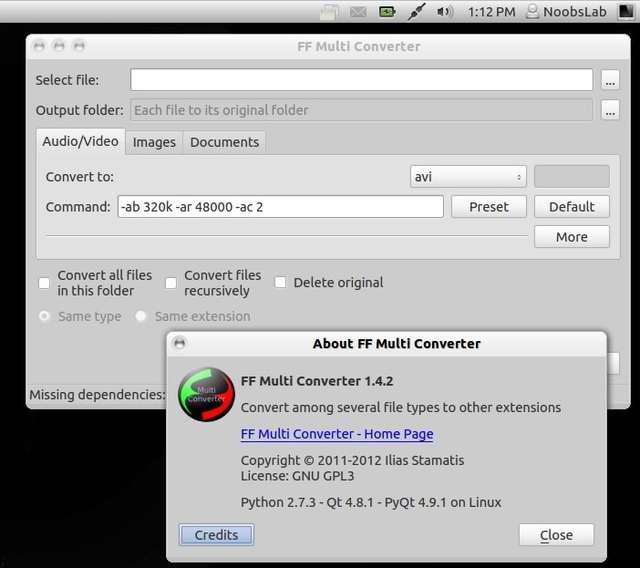This screenshot has height=568, width=640.
Task: Close the About FF Multi Converter dialog
Action: click(x=180, y=343)
